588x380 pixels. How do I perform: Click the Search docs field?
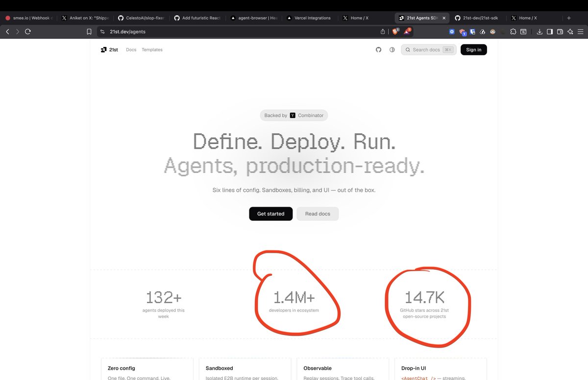[x=429, y=49]
